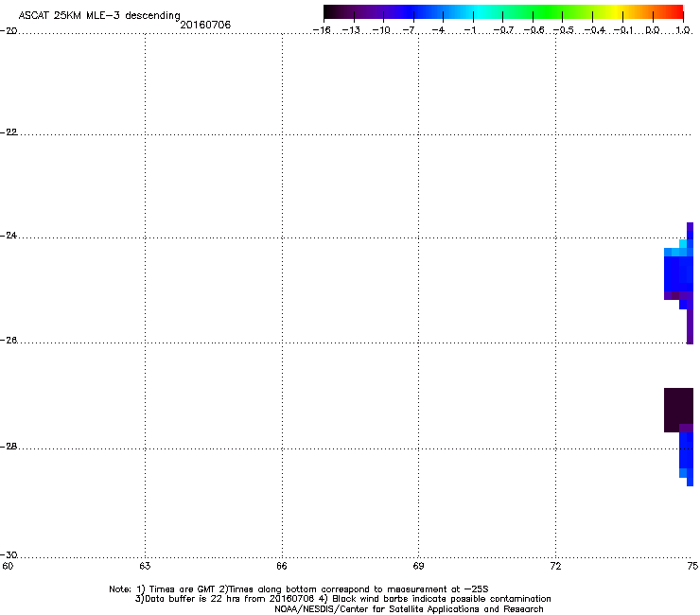This screenshot has height=615, width=700.
Task: Select the -0.5 label on the color scale
Action: [x=564, y=30]
